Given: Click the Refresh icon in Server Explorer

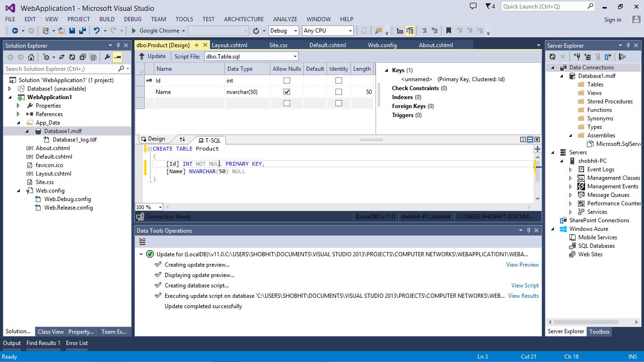Looking at the screenshot, I should (552, 57).
